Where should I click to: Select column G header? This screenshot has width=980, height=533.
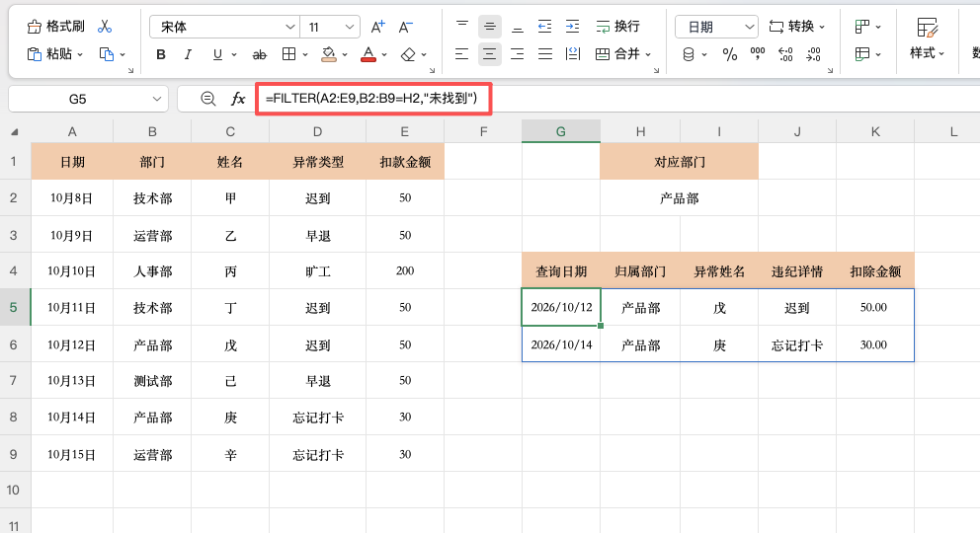[x=560, y=131]
